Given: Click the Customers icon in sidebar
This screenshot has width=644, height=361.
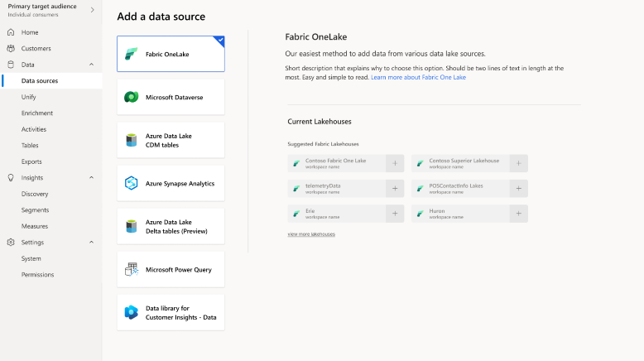Looking at the screenshot, I should point(11,49).
